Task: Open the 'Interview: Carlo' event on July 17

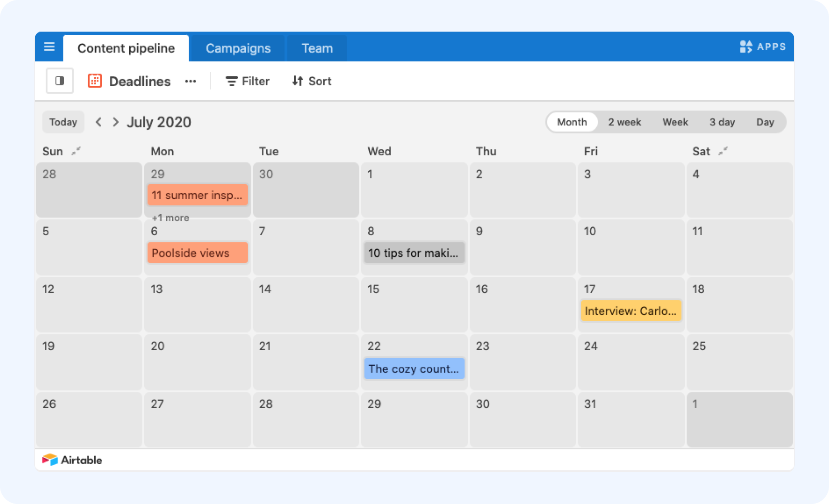Action: [x=631, y=311]
